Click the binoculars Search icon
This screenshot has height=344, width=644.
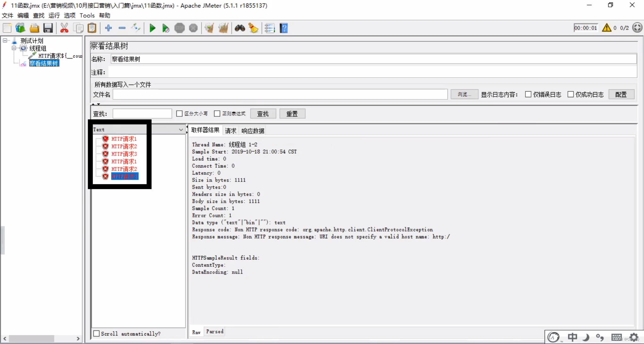point(240,28)
